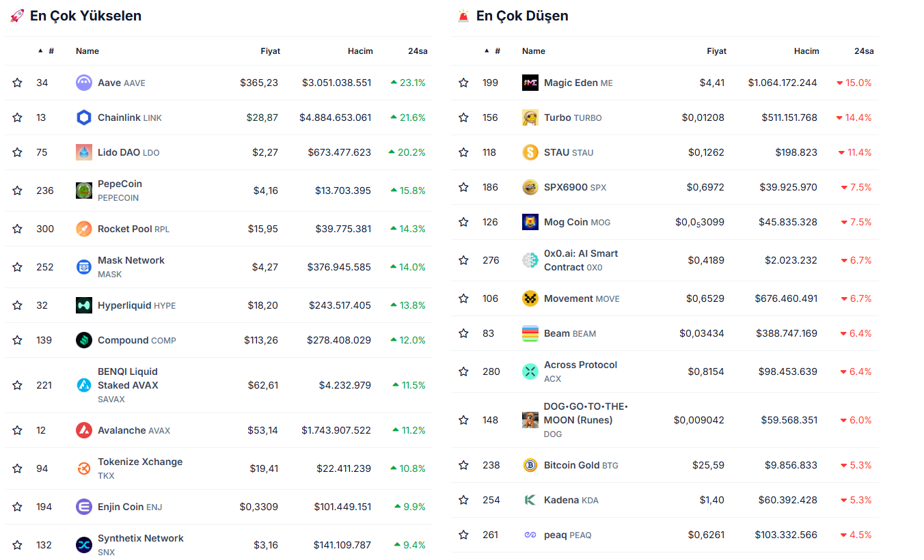Click the Chainlink hexagon logo
The width and height of the screenshot is (924, 560).
84,117
